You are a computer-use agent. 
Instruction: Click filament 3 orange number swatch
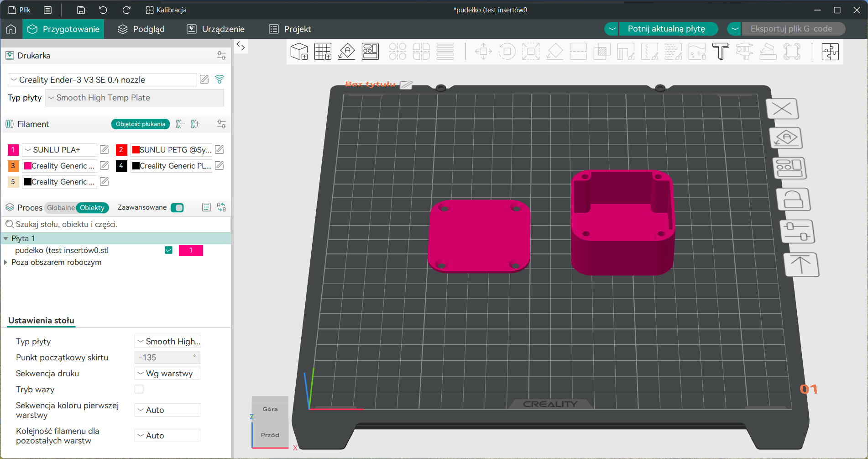13,166
